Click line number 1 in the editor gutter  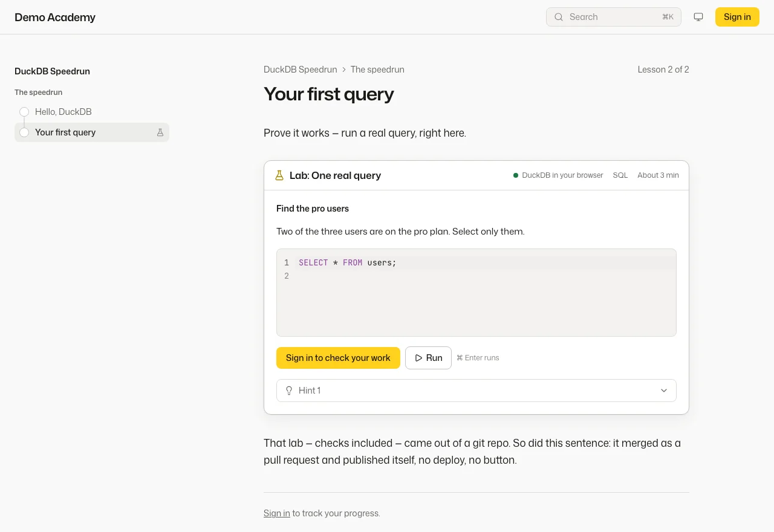[287, 263]
